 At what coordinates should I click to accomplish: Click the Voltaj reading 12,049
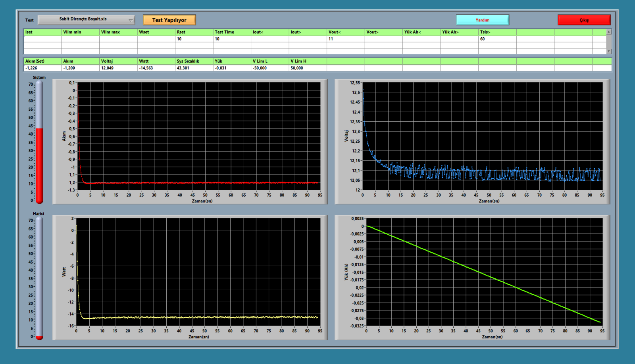coord(118,68)
